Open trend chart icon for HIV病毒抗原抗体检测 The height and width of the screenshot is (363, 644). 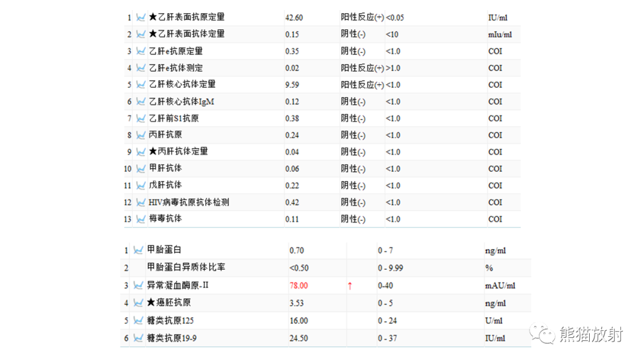point(141,202)
